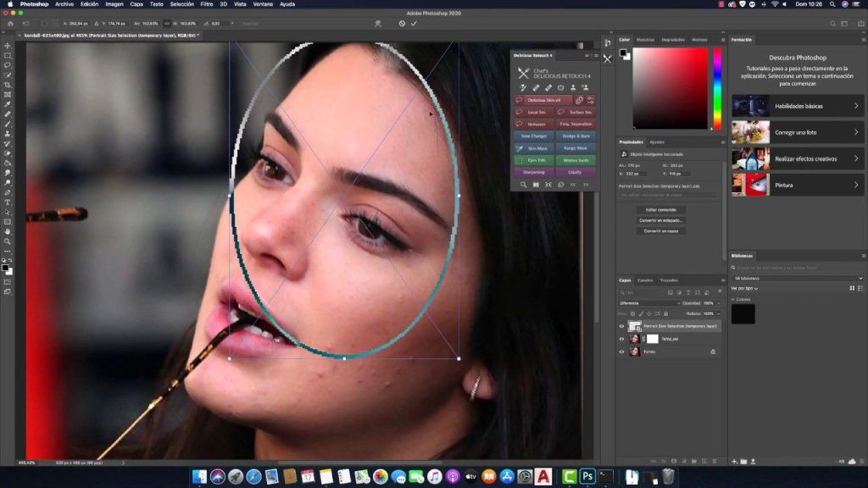Viewport: 868px width, 488px height.
Task: Open the Delicious Retouch search icon
Action: point(524,185)
